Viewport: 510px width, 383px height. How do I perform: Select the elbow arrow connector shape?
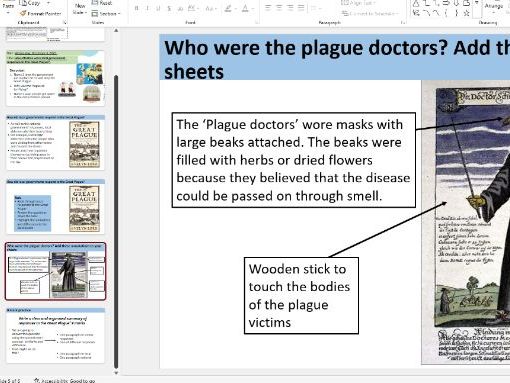(436, 3)
